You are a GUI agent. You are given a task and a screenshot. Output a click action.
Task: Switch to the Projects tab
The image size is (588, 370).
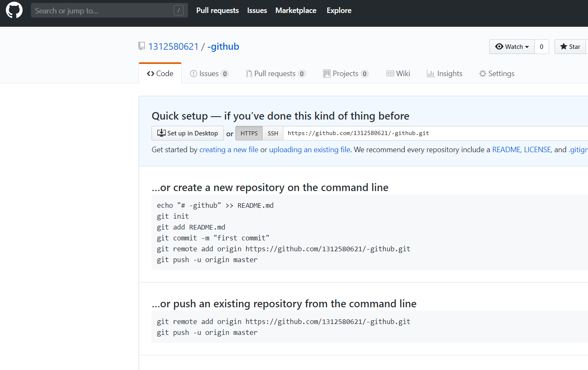click(x=346, y=74)
